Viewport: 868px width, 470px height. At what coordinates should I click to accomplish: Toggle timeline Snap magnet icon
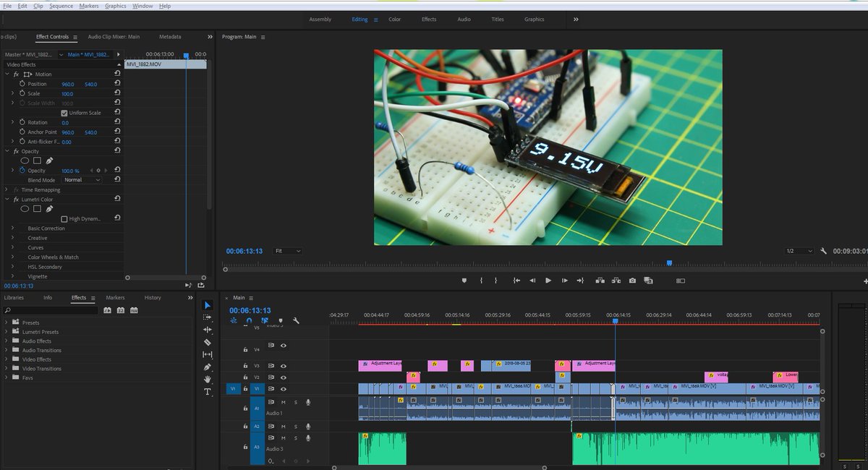249,320
